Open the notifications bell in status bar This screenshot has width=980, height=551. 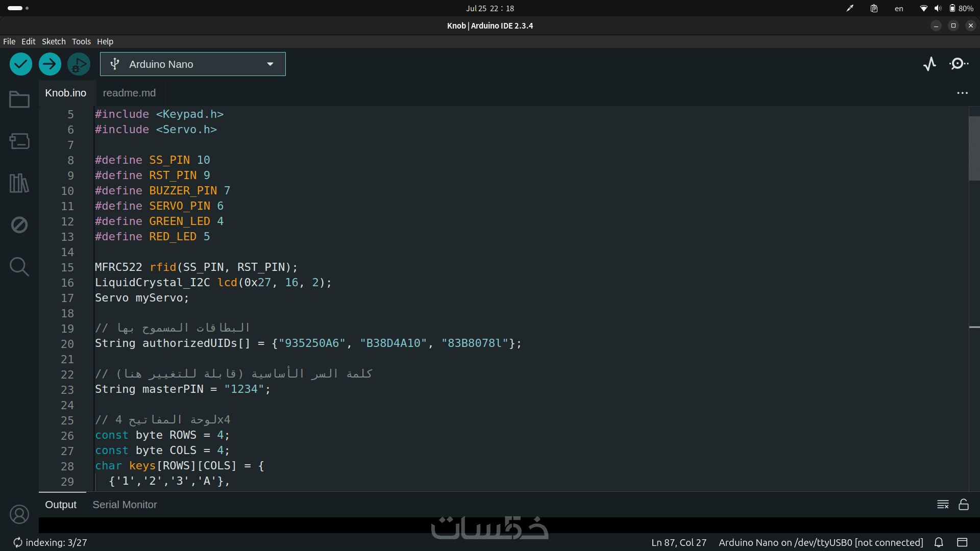tap(939, 542)
